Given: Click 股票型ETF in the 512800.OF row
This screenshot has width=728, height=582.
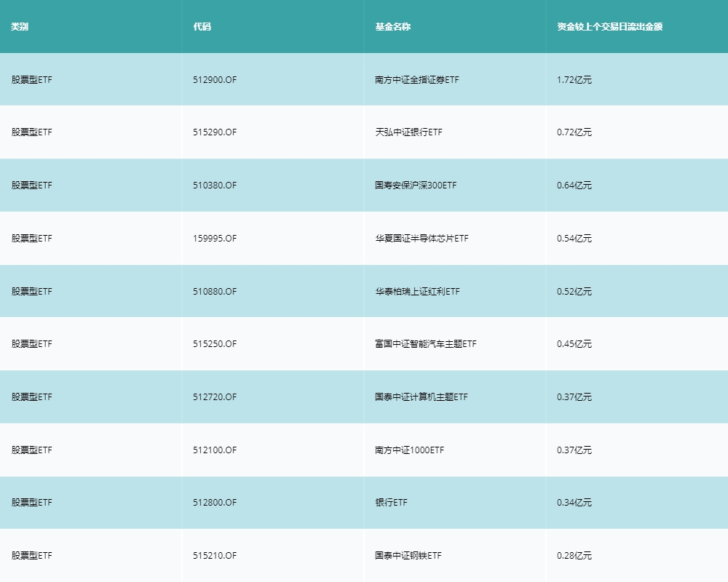Looking at the screenshot, I should [x=31, y=503].
